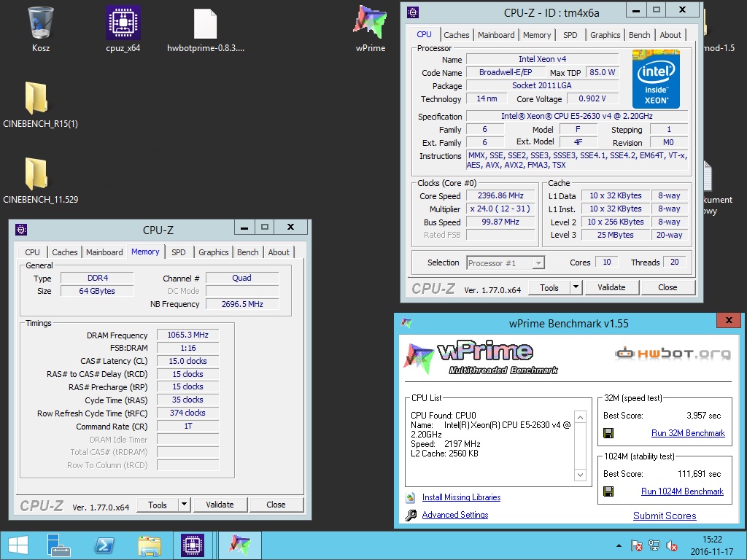The width and height of the screenshot is (747, 560).
Task: Open SPD tab in CPU-Z ID window
Action: pyautogui.click(x=570, y=35)
